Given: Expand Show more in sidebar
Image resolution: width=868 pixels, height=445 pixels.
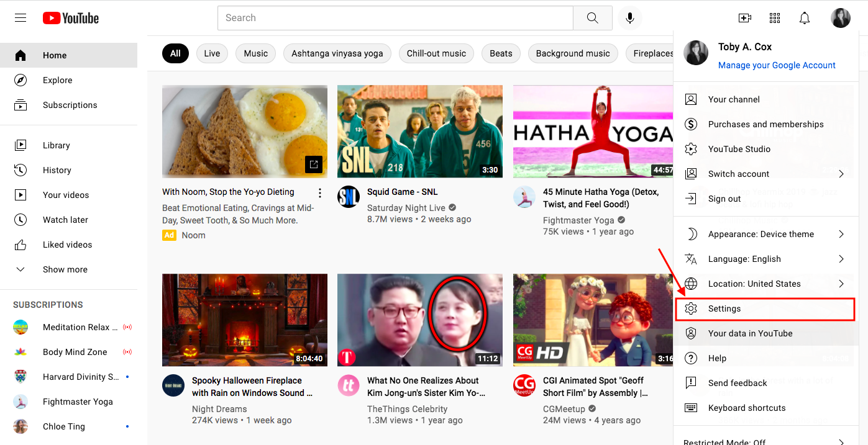Looking at the screenshot, I should pyautogui.click(x=68, y=269).
